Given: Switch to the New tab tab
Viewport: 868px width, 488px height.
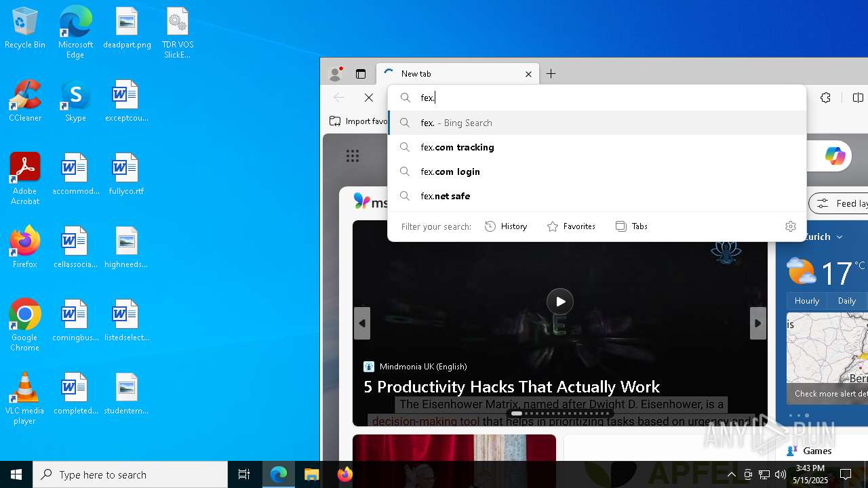Looking at the screenshot, I should pyautogui.click(x=458, y=74).
